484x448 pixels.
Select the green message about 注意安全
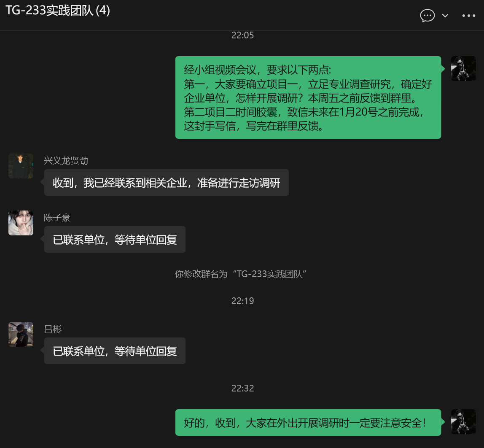pyautogui.click(x=308, y=422)
